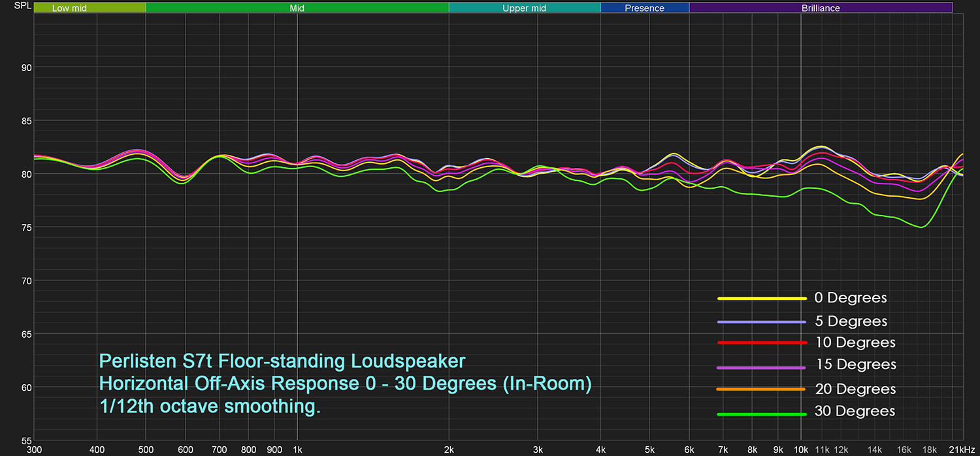Click the "0 Degrees" legend text

pyautogui.click(x=850, y=298)
